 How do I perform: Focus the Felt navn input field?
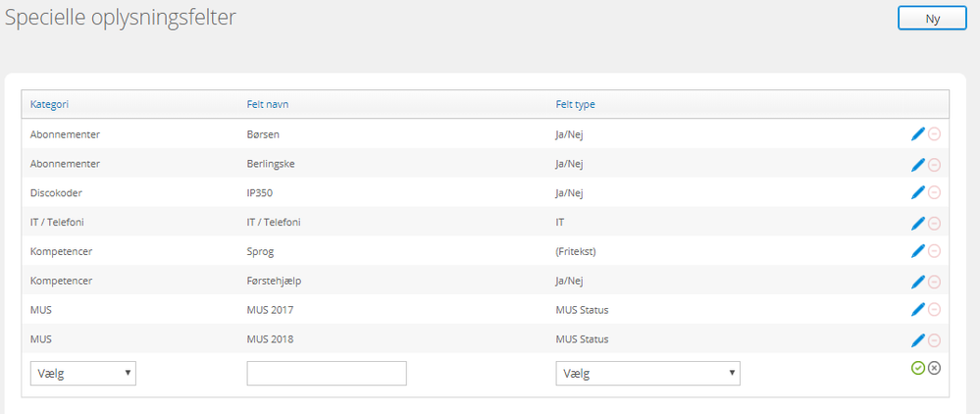pyautogui.click(x=327, y=374)
